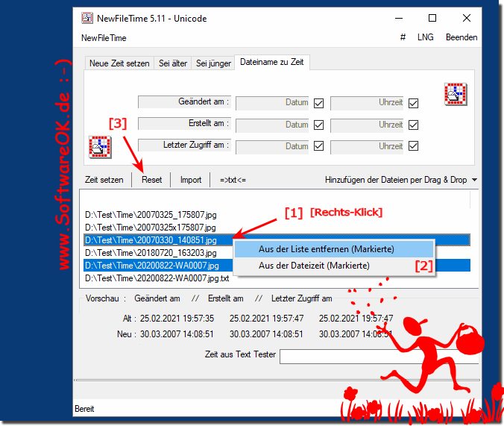Click the Zeit setzen button
504x426 pixels.
(104, 180)
